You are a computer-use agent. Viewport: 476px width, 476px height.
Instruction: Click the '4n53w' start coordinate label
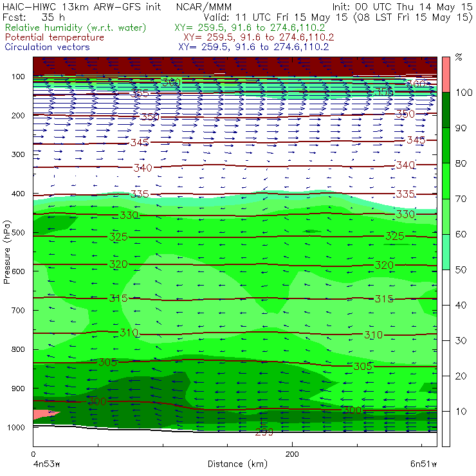(x=46, y=464)
